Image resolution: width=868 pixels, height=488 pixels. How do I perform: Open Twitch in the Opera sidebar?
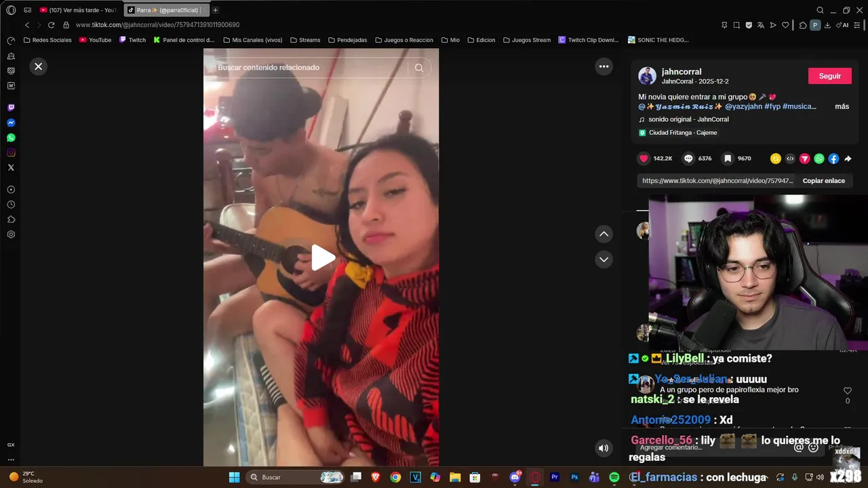tap(11, 108)
